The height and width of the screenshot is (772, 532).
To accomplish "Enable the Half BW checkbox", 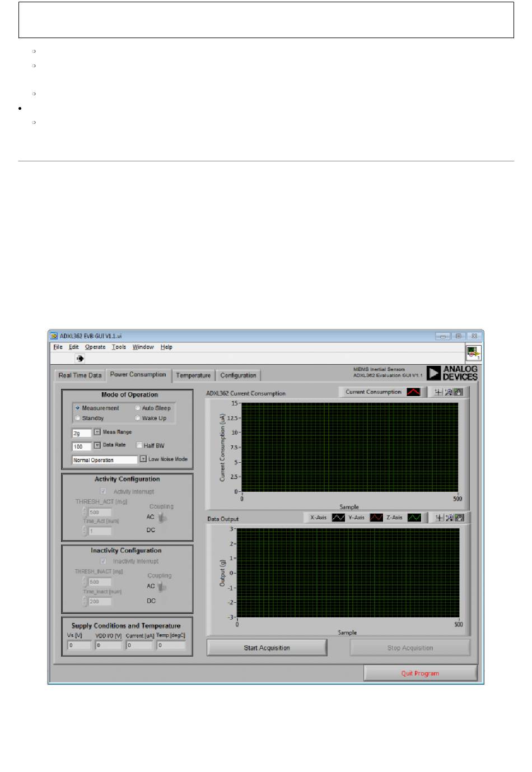I will pyautogui.click(x=139, y=445).
